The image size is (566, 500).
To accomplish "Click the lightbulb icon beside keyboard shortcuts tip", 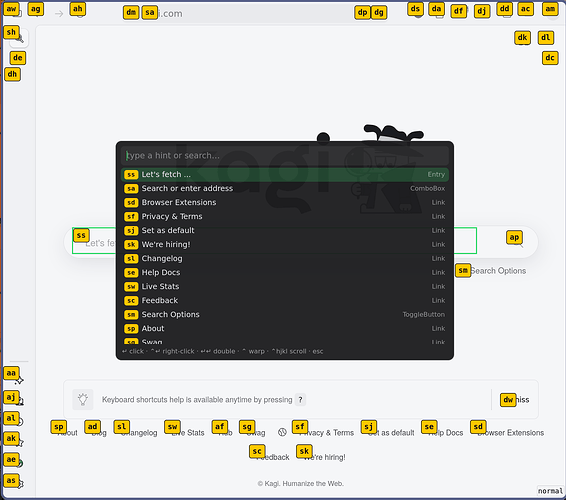I will (x=83, y=399).
